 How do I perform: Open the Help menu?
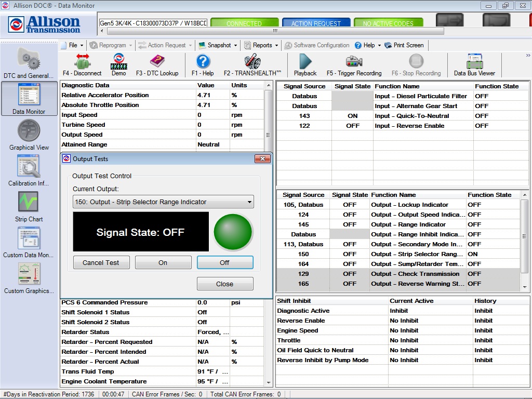point(367,45)
